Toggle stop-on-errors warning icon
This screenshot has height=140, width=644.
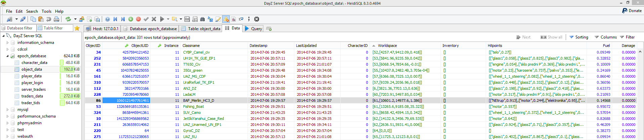226,19
